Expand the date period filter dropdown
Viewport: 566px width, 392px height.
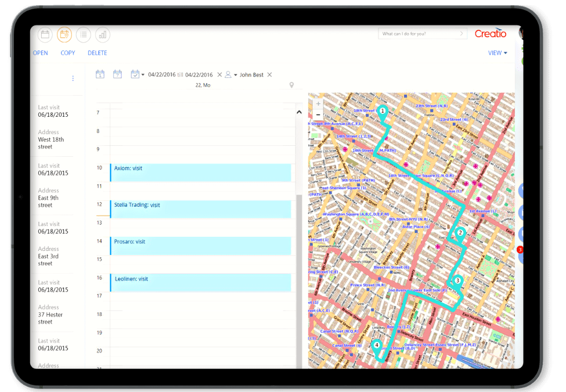click(142, 75)
